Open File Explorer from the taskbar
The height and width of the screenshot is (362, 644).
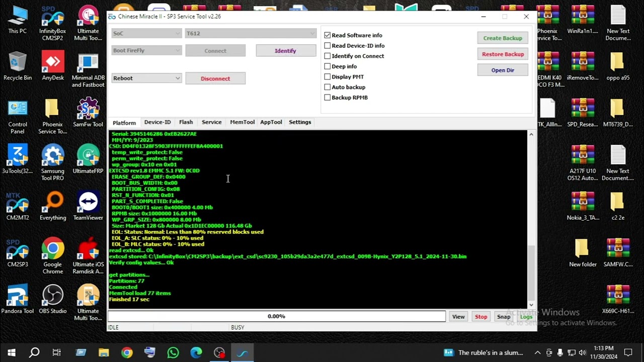(104, 352)
